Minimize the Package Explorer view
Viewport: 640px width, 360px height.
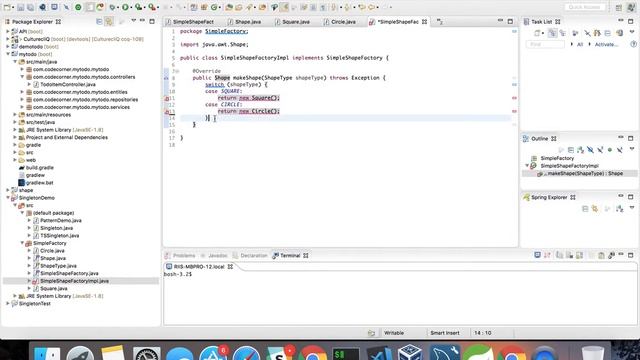point(142,21)
